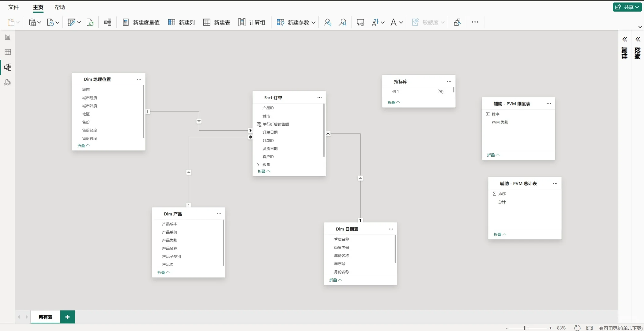Image resolution: width=644 pixels, height=331 pixels.
Task: Open the 文件 menu
Action: coord(13,7)
